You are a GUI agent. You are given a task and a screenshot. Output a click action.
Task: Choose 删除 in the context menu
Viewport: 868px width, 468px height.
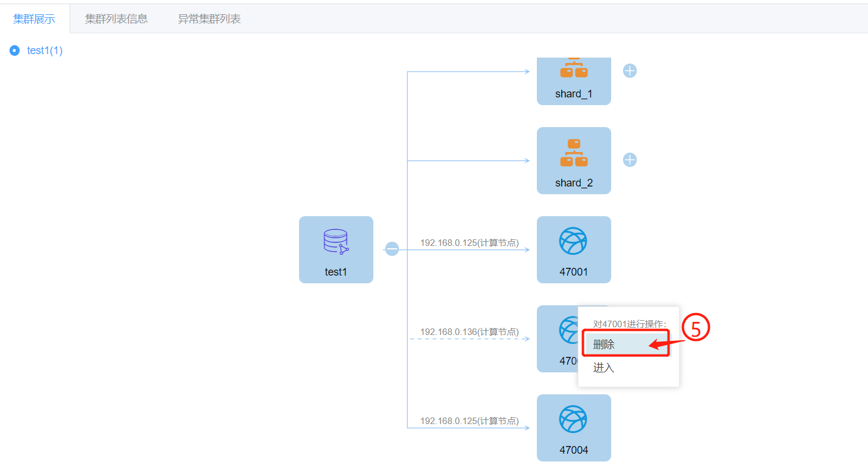[604, 344]
